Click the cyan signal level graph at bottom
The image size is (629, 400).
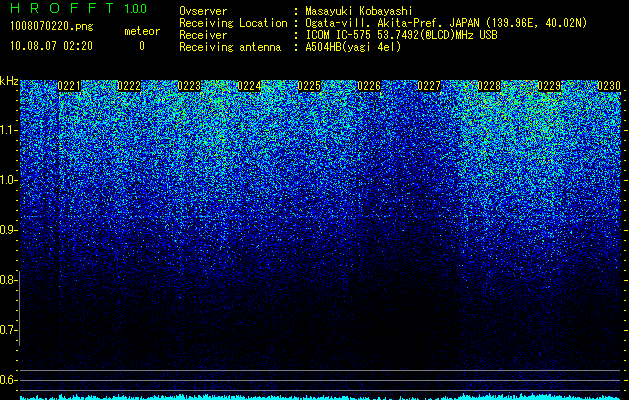[x=320, y=397]
